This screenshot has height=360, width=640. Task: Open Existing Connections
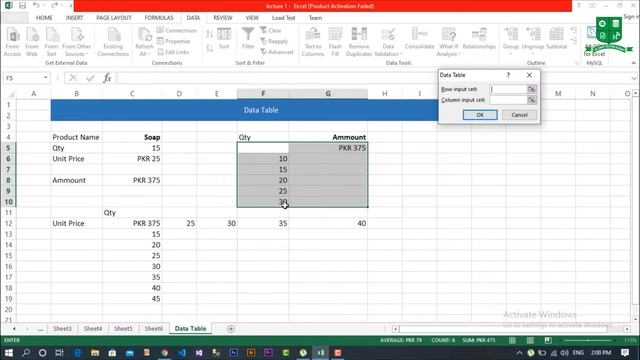pos(113,42)
